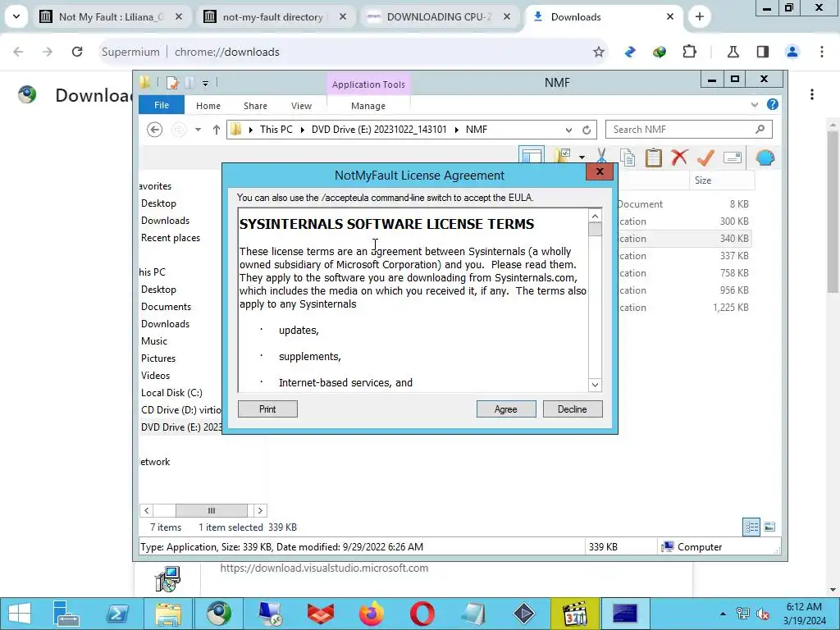This screenshot has height=630, width=840.
Task: Click the Rename icon in Explorer toolbar
Action: coord(732,157)
